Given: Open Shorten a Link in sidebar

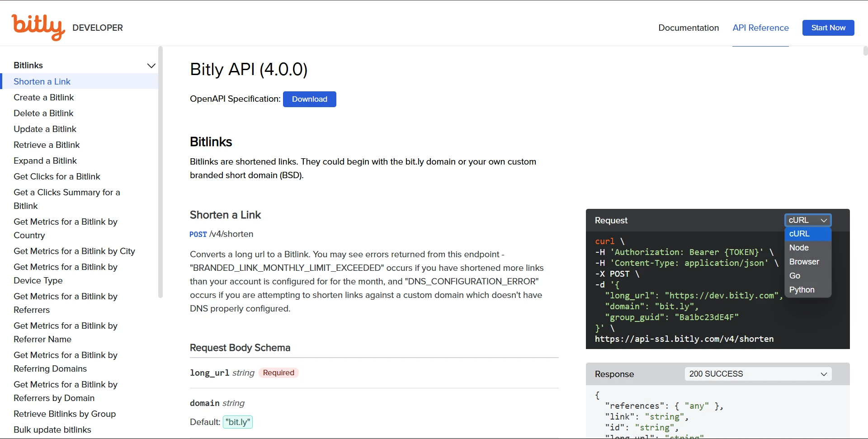Looking at the screenshot, I should [42, 81].
